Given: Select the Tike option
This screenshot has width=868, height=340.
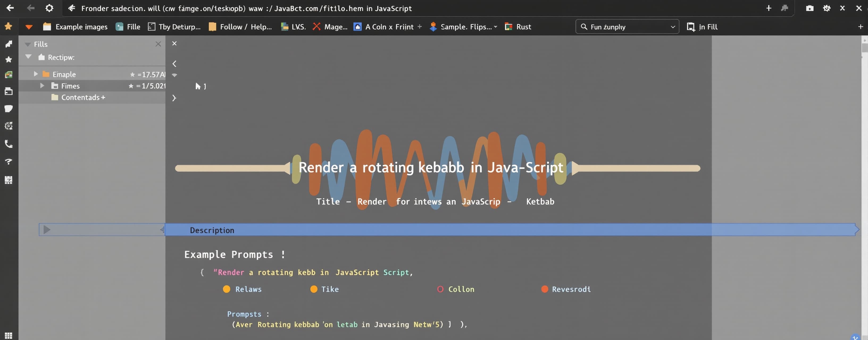Looking at the screenshot, I should (x=324, y=289).
